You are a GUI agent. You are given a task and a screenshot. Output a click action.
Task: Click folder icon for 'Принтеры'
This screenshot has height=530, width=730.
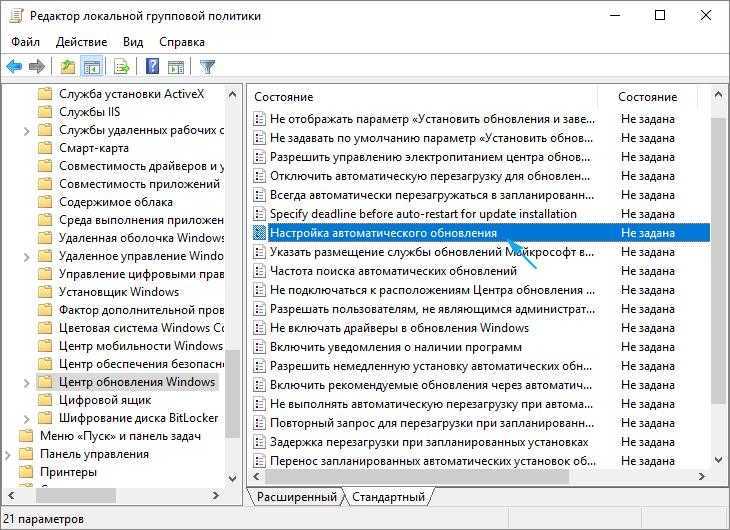point(26,472)
